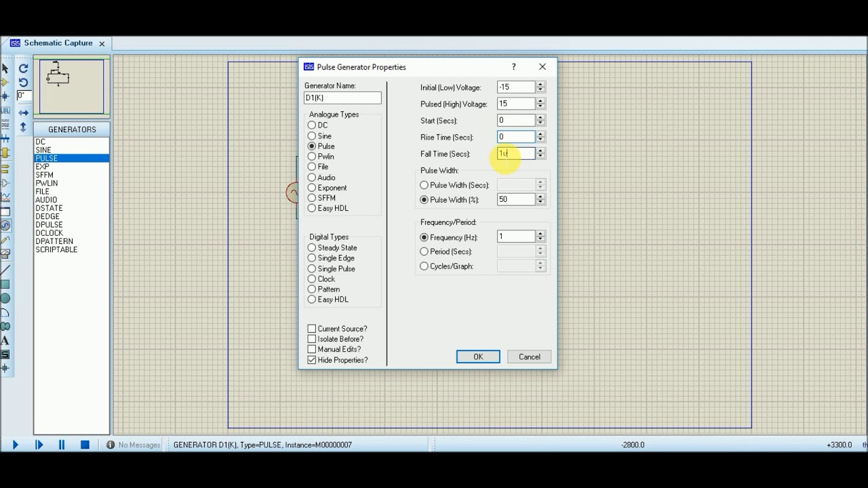Select the Buses Mode tool
Viewport: 868px width, 488px height.
tap(5, 138)
